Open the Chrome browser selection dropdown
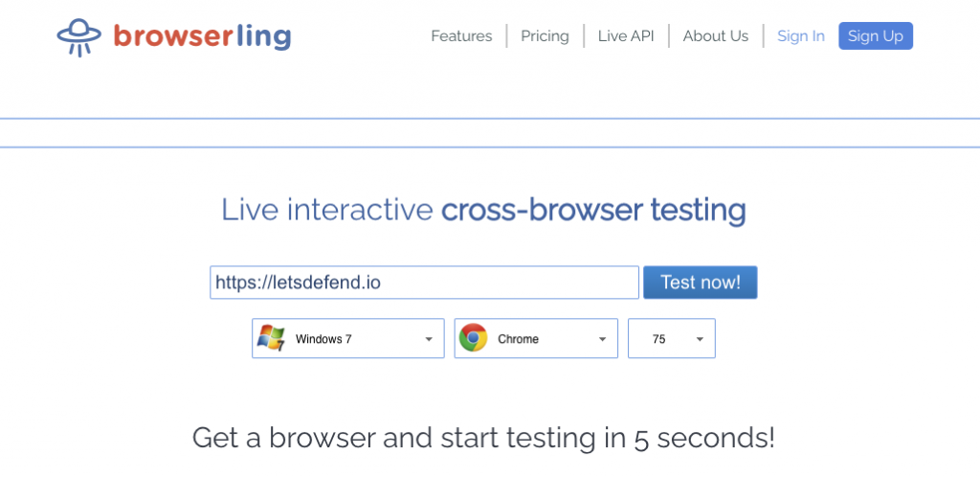The image size is (980, 477). (536, 338)
